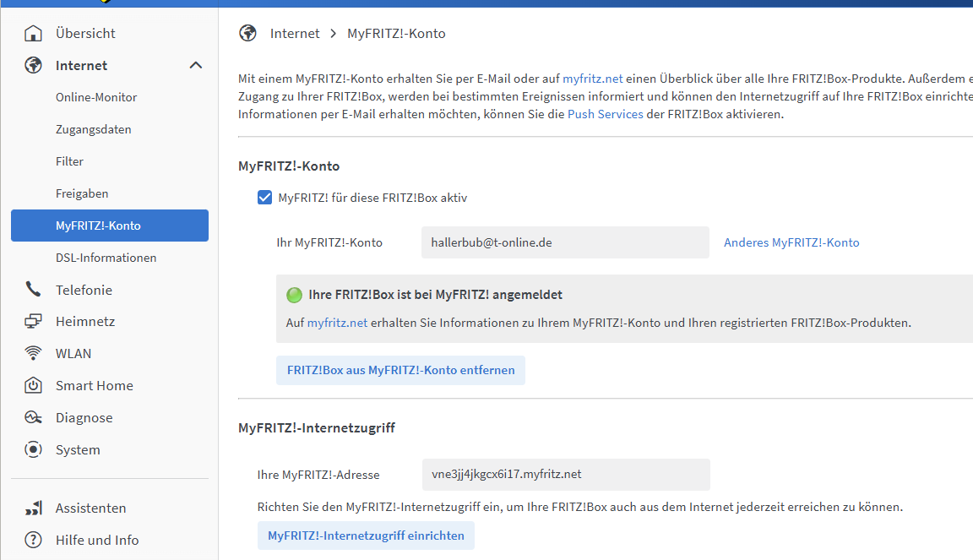Open the Online-Monitor submenu item

click(x=96, y=98)
